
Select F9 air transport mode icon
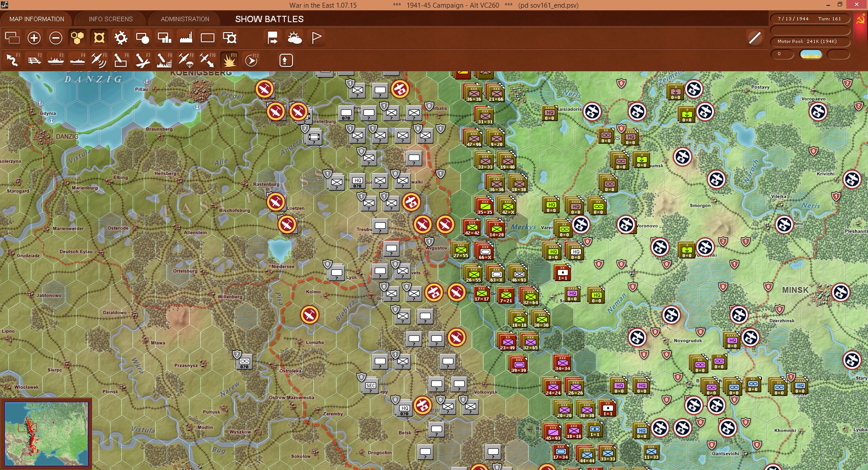pyautogui.click(x=186, y=60)
